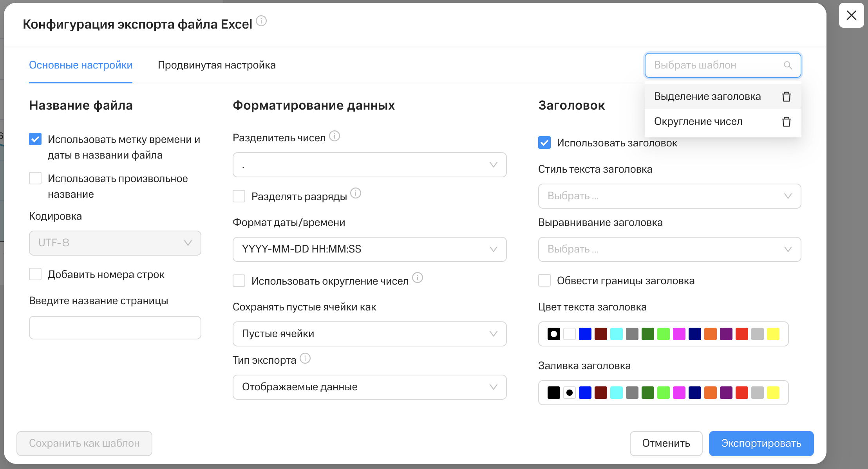Click info icon beside "Разделять разряды"

coord(356,193)
